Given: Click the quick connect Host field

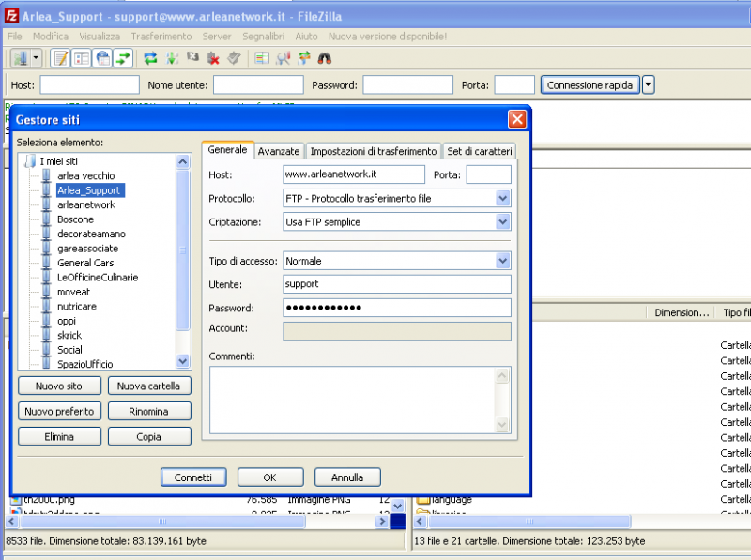Looking at the screenshot, I should (x=90, y=85).
